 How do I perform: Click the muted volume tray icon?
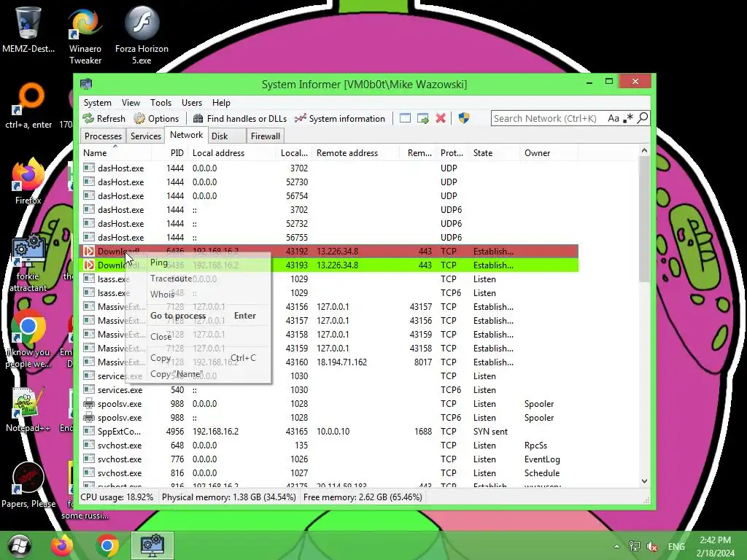[x=652, y=546]
